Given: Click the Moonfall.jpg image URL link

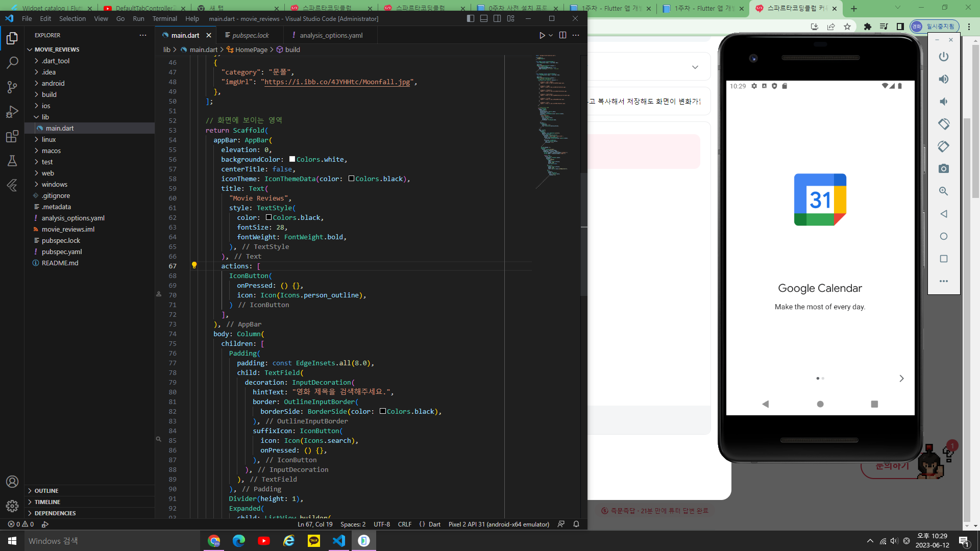Looking at the screenshot, I should (x=337, y=82).
